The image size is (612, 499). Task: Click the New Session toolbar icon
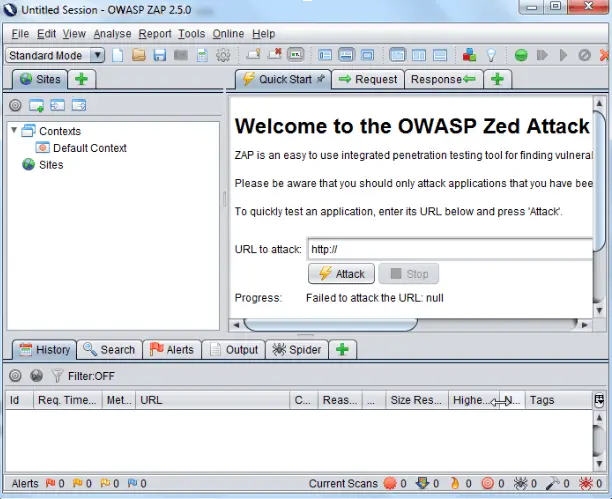117,55
